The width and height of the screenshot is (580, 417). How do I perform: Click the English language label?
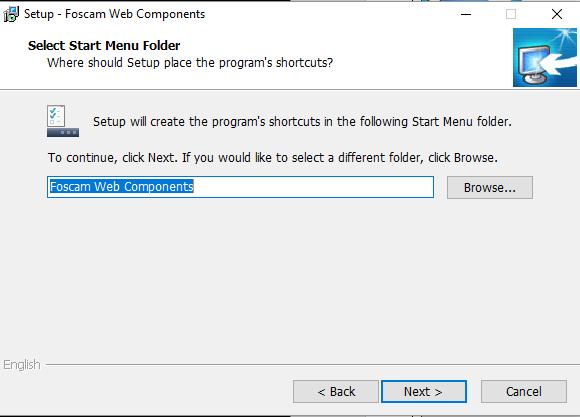22,364
